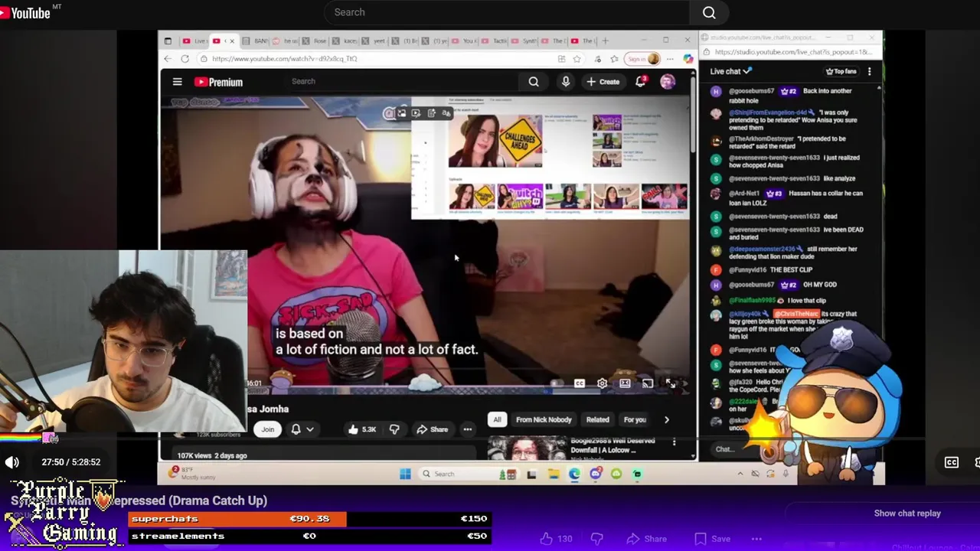Open the inner YouTube hamburger guide menu
Image resolution: width=980 pixels, height=551 pixels.
click(x=177, y=82)
